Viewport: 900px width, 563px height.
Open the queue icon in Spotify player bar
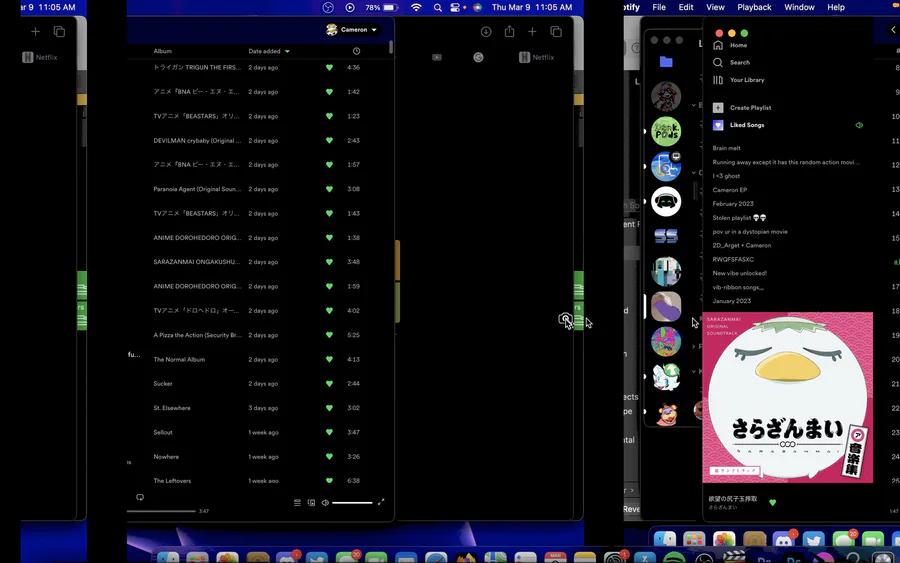(297, 503)
